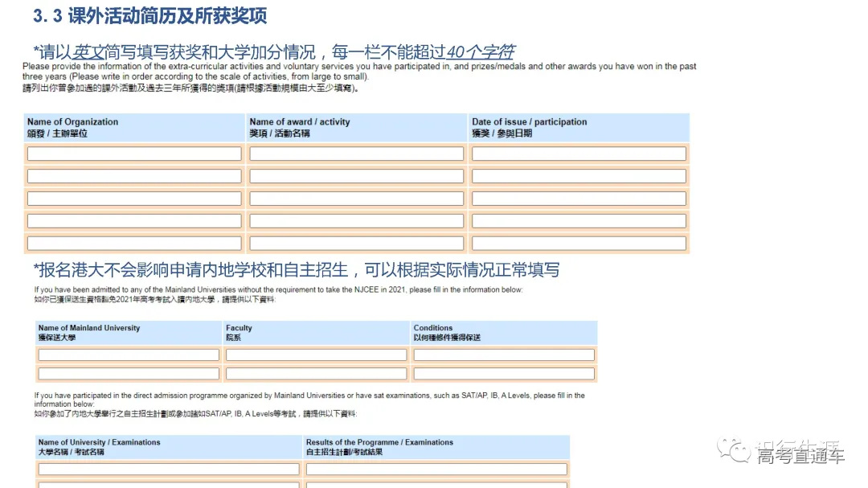Click the second Conditions row input box
868x488 pixels.
click(x=503, y=373)
